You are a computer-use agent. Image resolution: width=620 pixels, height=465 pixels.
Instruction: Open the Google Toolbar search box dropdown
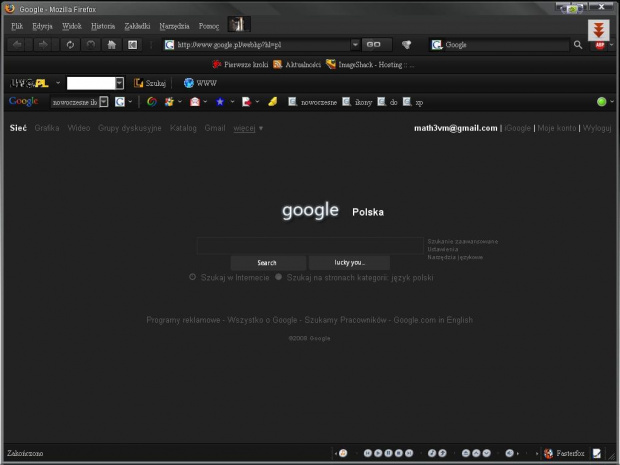104,102
